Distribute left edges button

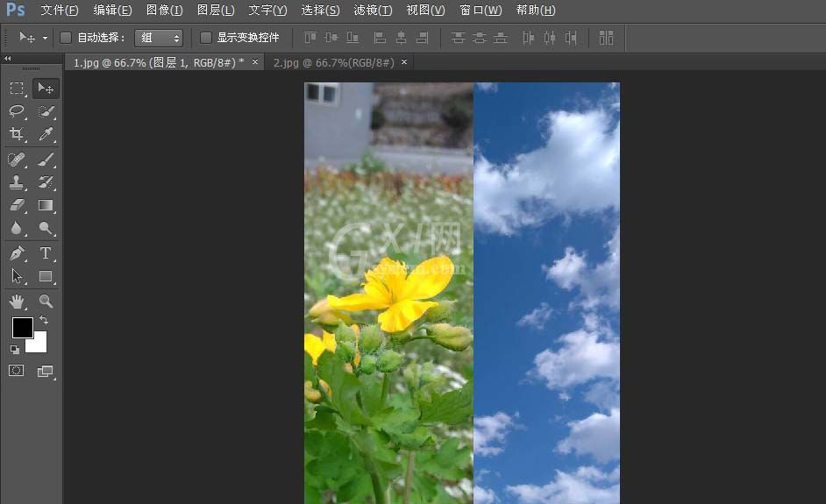pyautogui.click(x=528, y=38)
